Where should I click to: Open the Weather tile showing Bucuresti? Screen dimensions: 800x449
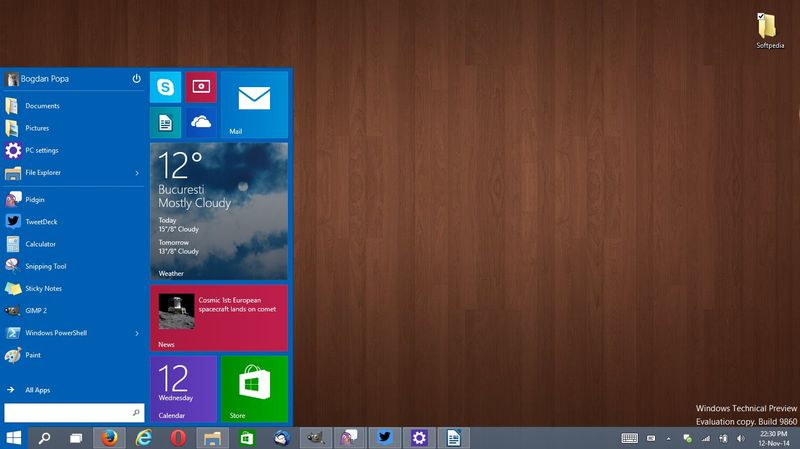(219, 211)
